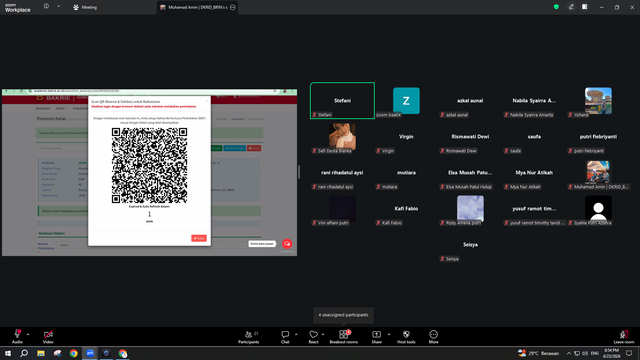Click the info icon next to Workplace
Screen dimensions: 640x360
click(46, 7)
